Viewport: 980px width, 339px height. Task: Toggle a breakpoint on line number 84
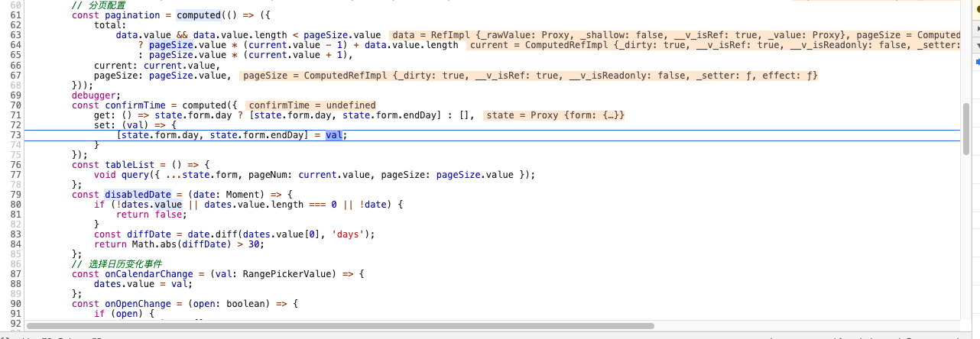click(15, 244)
